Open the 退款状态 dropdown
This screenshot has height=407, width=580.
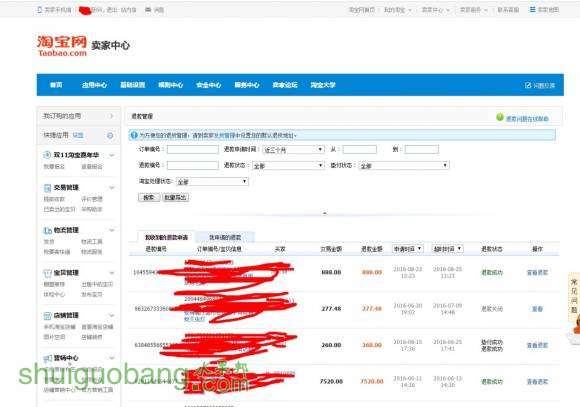point(288,165)
